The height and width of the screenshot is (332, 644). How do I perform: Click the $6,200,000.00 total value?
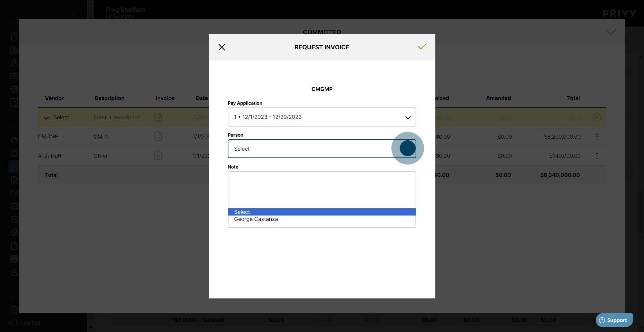pyautogui.click(x=562, y=137)
